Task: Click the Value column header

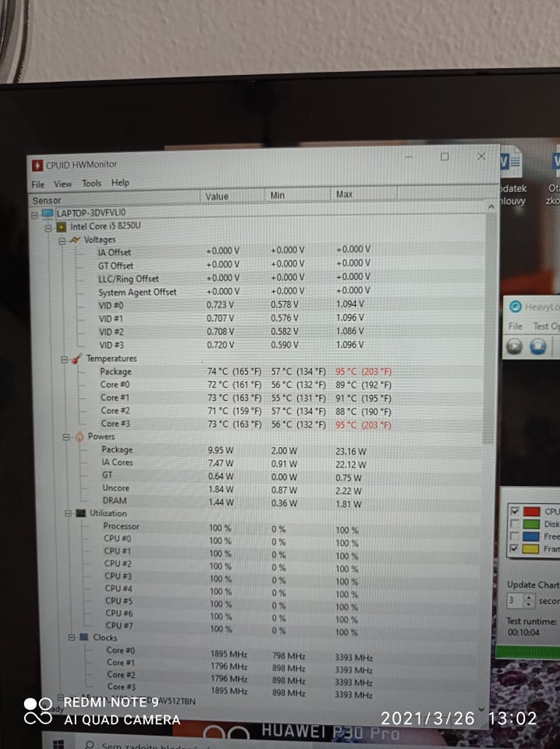Action: tap(217, 197)
